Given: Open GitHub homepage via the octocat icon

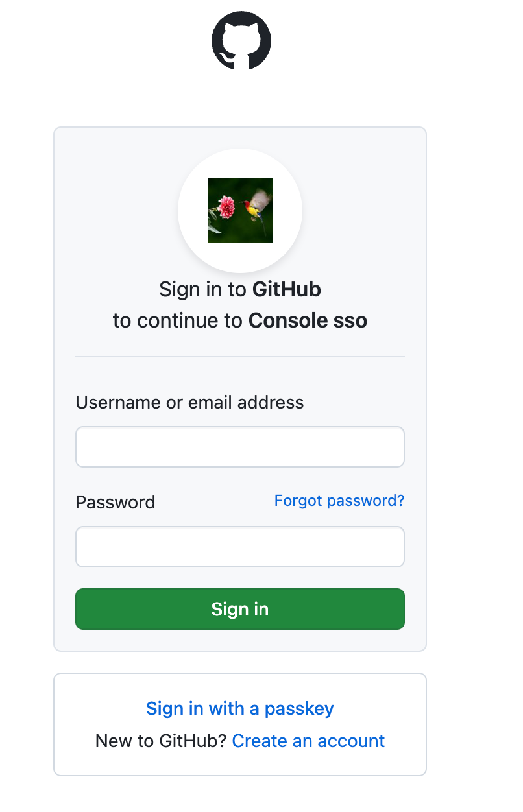Looking at the screenshot, I should [x=241, y=40].
